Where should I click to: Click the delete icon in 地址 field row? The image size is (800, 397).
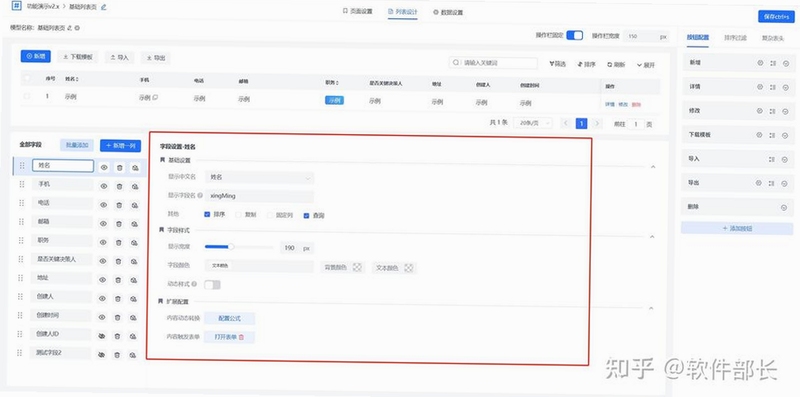(x=118, y=280)
